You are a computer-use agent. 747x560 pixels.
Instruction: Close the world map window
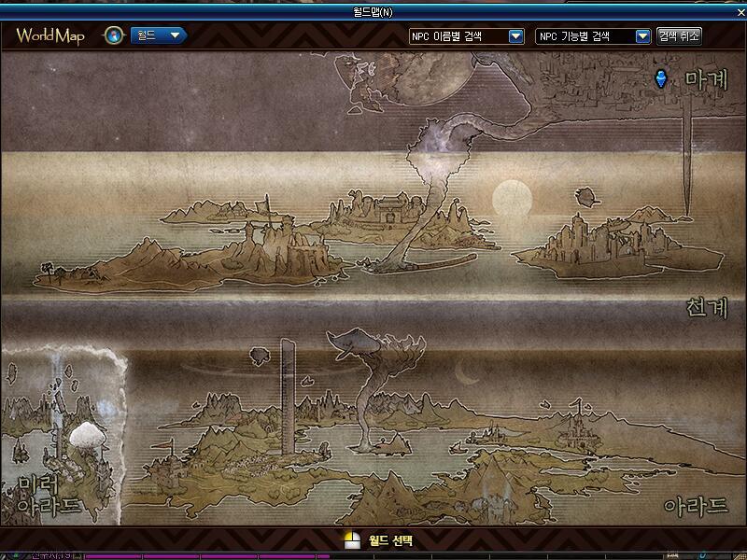(740, 13)
